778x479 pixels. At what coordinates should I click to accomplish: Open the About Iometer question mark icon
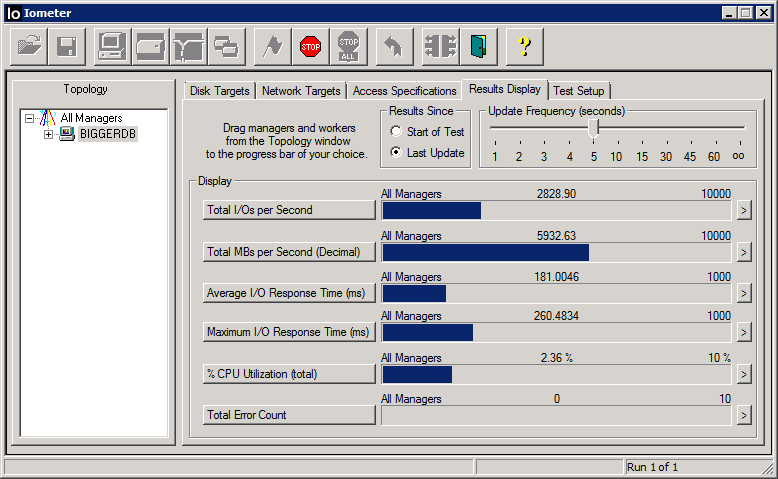pos(524,47)
